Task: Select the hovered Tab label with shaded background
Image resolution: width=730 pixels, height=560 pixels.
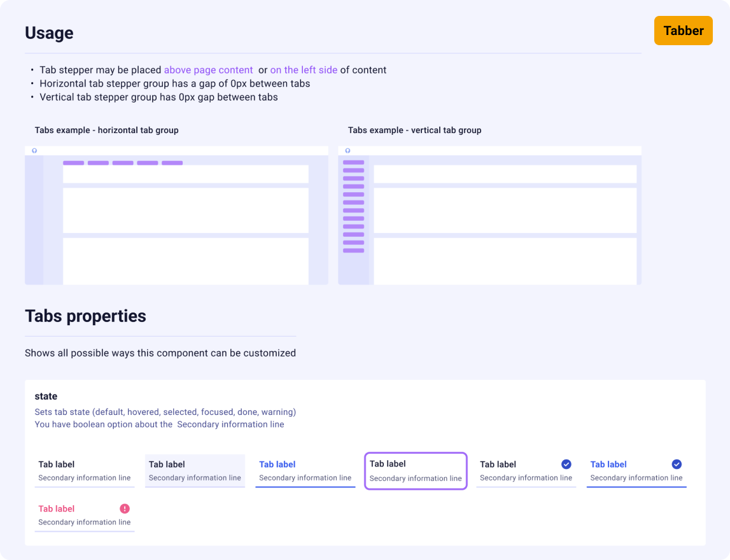Action: click(x=195, y=470)
